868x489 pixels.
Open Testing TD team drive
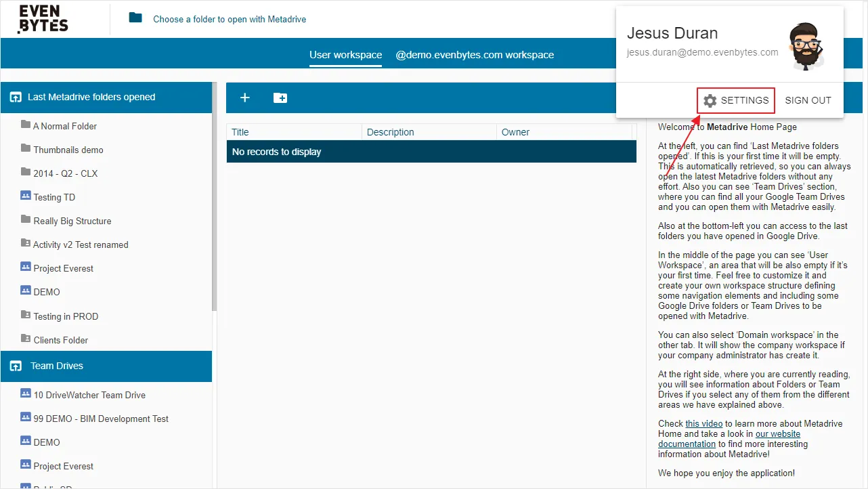tap(54, 197)
